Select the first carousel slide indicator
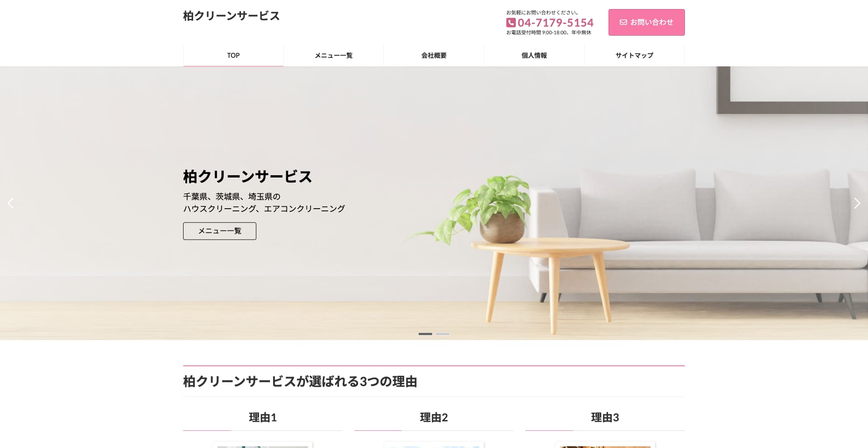Image resolution: width=868 pixels, height=448 pixels. [425, 334]
